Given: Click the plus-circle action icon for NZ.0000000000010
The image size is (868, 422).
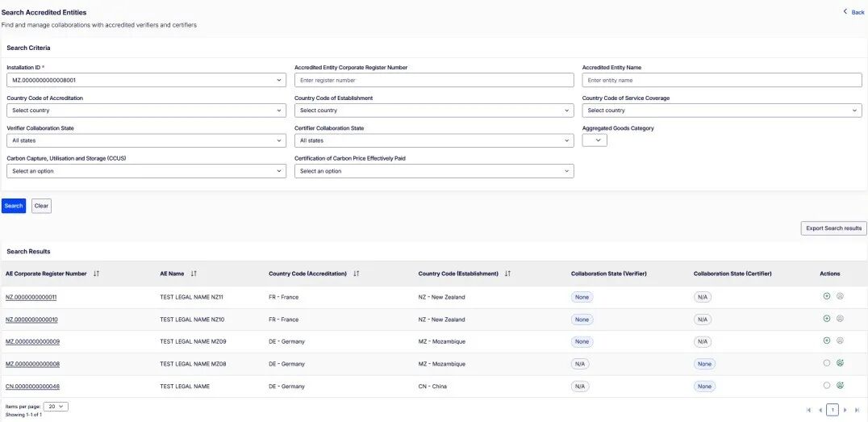Looking at the screenshot, I should pyautogui.click(x=827, y=319).
